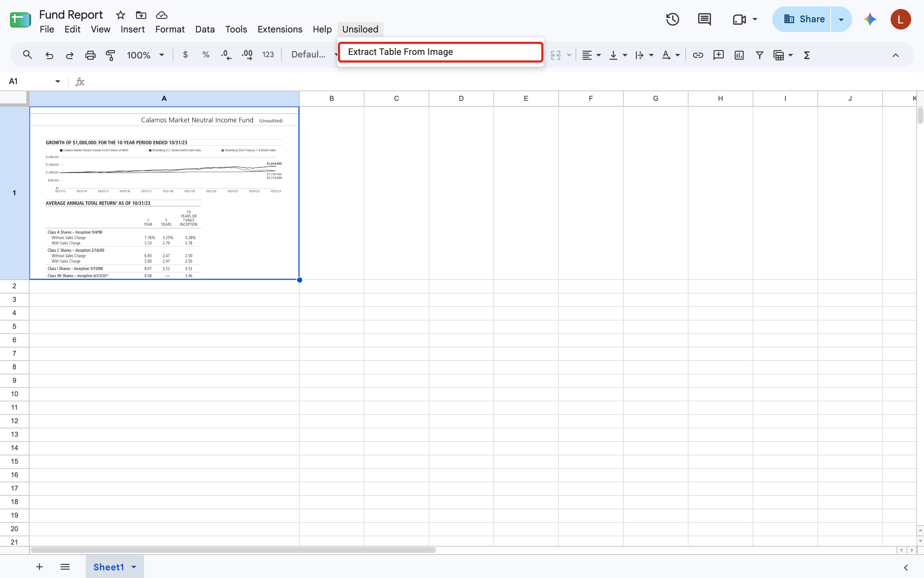Open the File menu
Viewport: 924px width, 578px height.
[47, 30]
